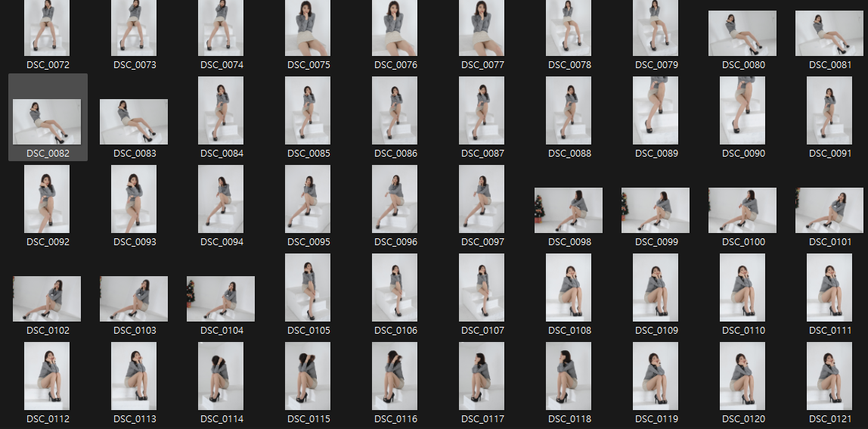Viewport: 868px width, 429px height.
Task: Click the DSC_0099 image thumbnail
Action: 656,210
